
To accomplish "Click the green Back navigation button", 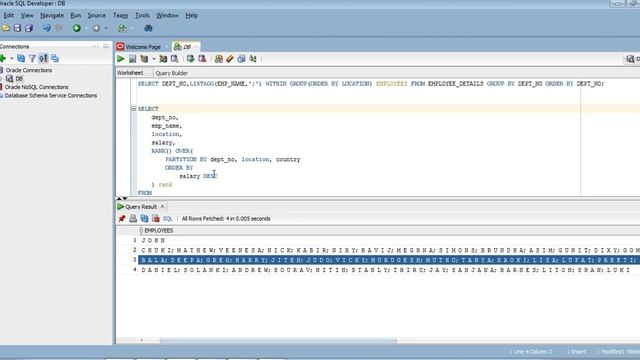I will pos(77,28).
